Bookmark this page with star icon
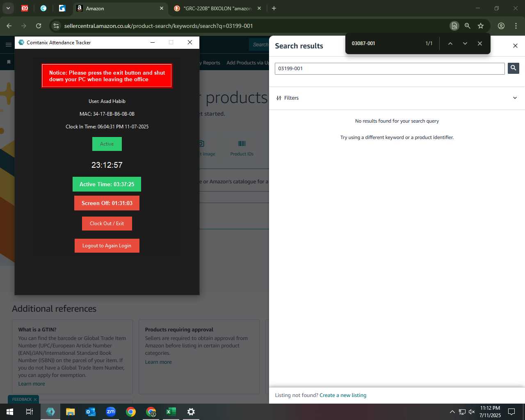 481,26
